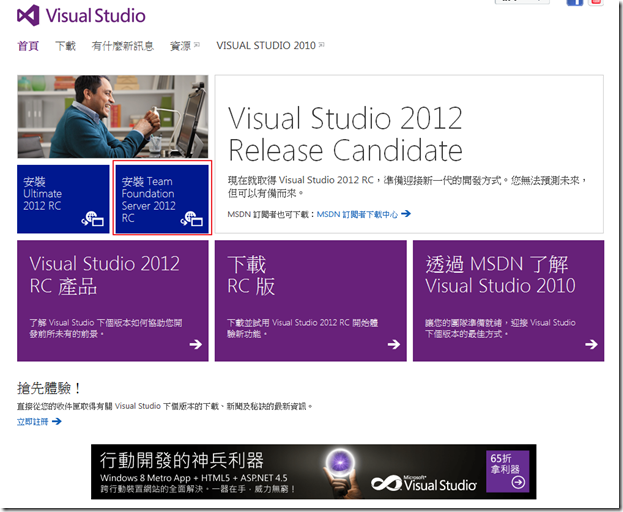The height and width of the screenshot is (512, 623).
Task: Click the Visual Studio logo icon
Action: 28,15
